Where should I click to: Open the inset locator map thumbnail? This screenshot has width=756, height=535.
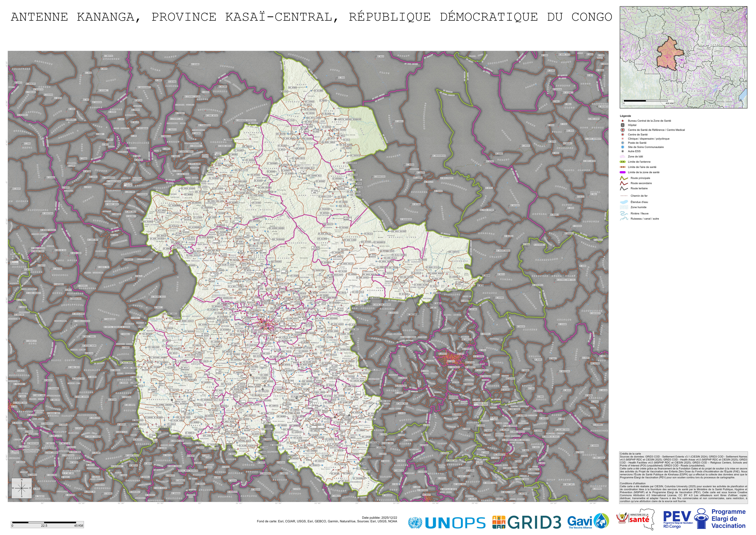tap(684, 57)
